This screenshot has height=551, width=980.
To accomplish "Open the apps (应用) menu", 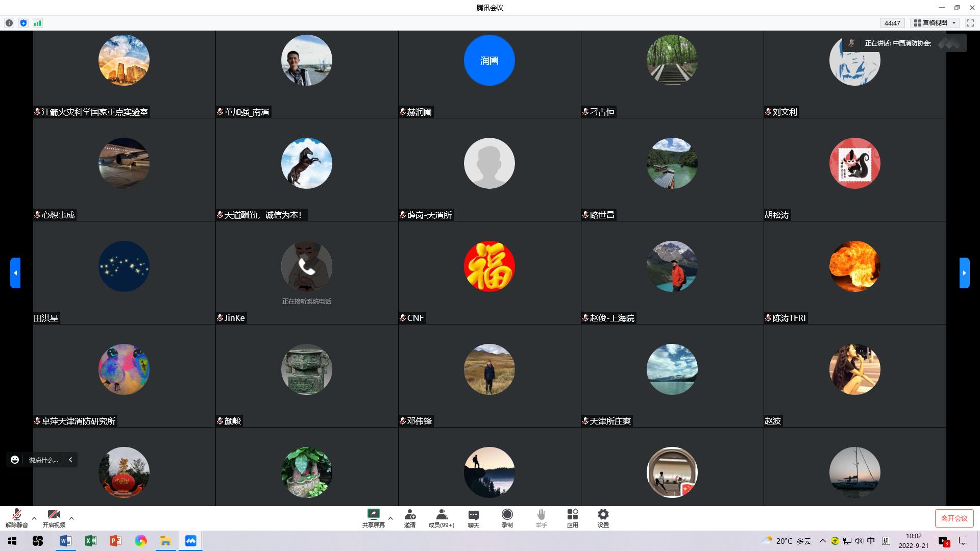I will pyautogui.click(x=572, y=518).
